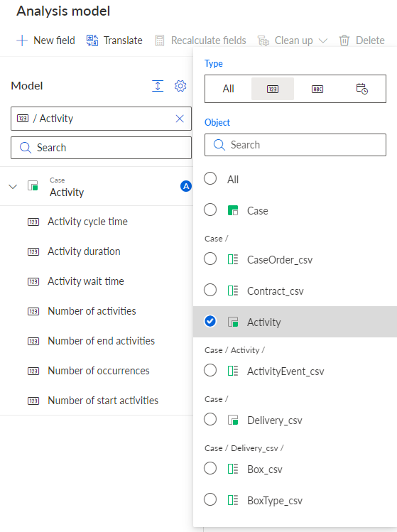Image resolution: width=397 pixels, height=532 pixels.
Task: Click the New field plus icon
Action: pyautogui.click(x=22, y=40)
